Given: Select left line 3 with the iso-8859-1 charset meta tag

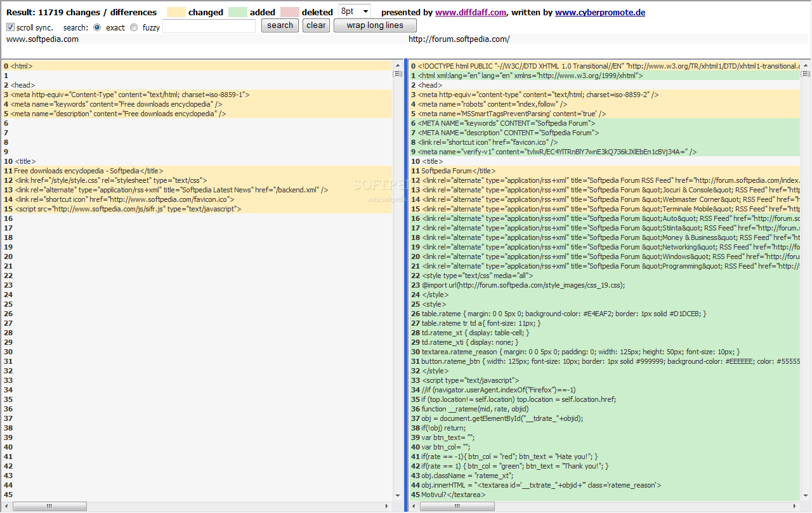Looking at the screenshot, I should pyautogui.click(x=197, y=95).
